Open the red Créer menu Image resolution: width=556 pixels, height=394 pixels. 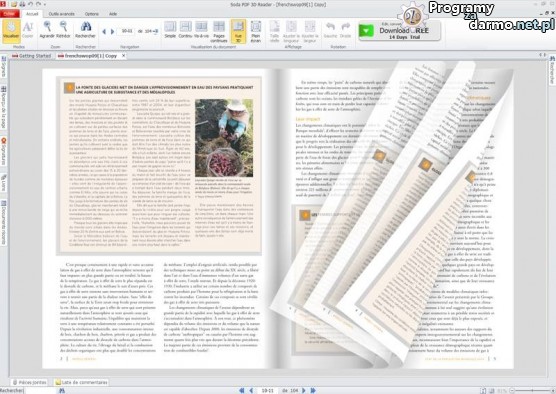pyautogui.click(x=9, y=14)
